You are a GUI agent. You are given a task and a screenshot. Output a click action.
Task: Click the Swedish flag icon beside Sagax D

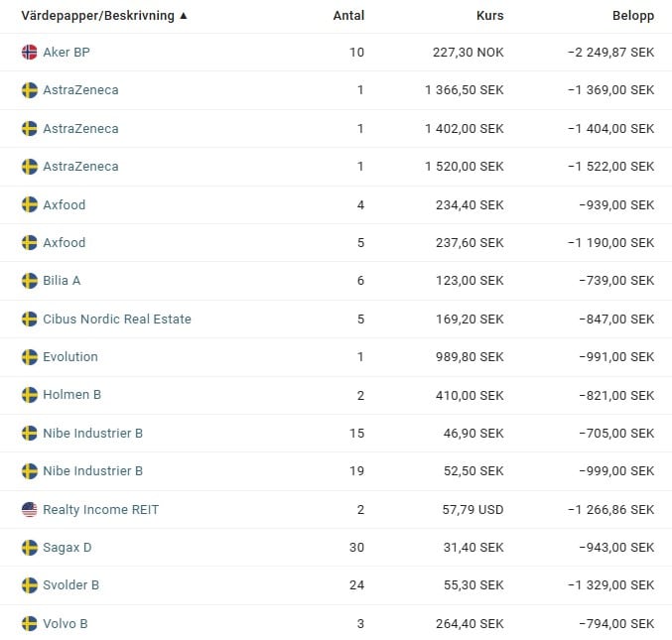30,547
